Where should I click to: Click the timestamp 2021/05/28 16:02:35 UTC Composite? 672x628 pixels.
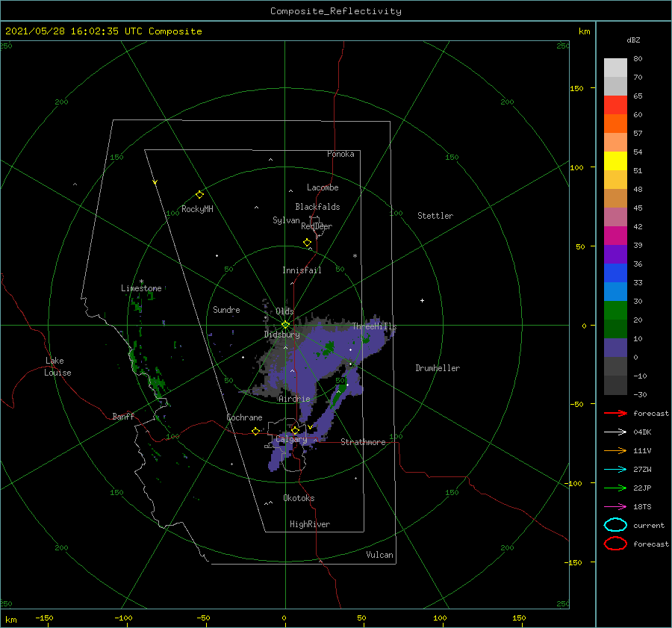(104, 31)
